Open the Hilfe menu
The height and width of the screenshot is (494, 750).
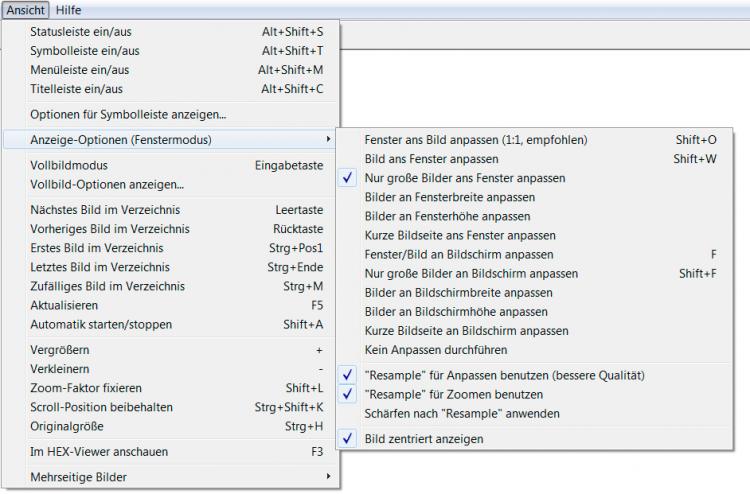click(69, 9)
